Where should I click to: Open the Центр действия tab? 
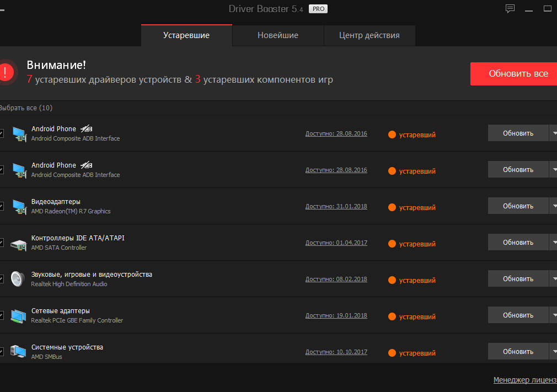pyautogui.click(x=369, y=35)
